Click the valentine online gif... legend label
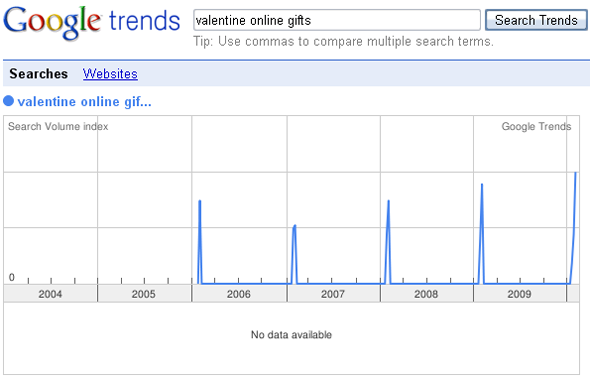 85,102
